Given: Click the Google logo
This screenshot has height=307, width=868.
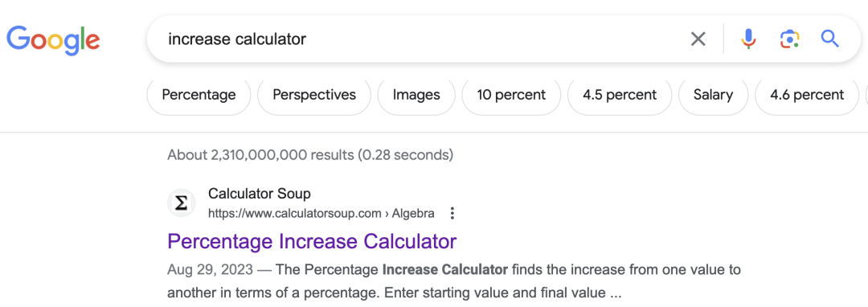Looking at the screenshot, I should point(53,40).
